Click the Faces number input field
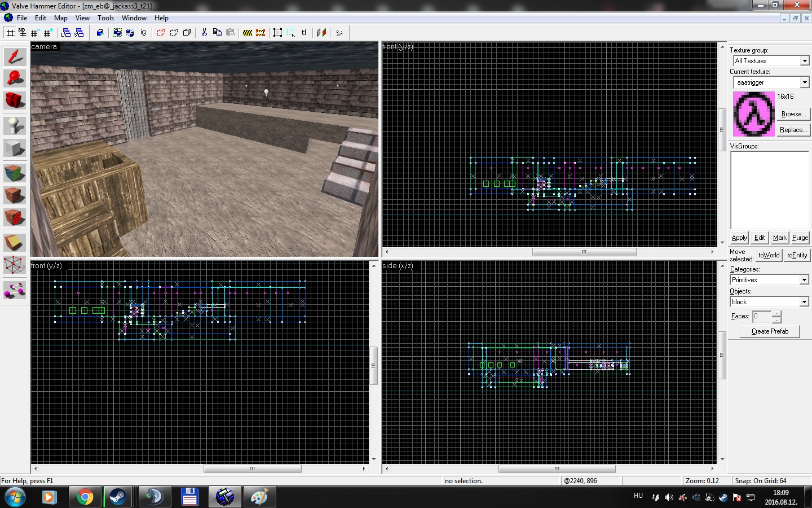This screenshot has width=812, height=508. coord(762,317)
